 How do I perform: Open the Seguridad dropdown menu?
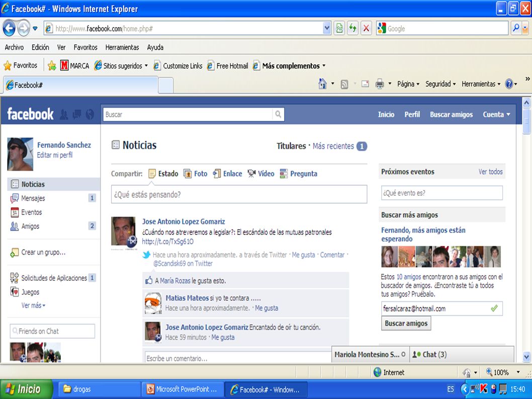(x=440, y=84)
